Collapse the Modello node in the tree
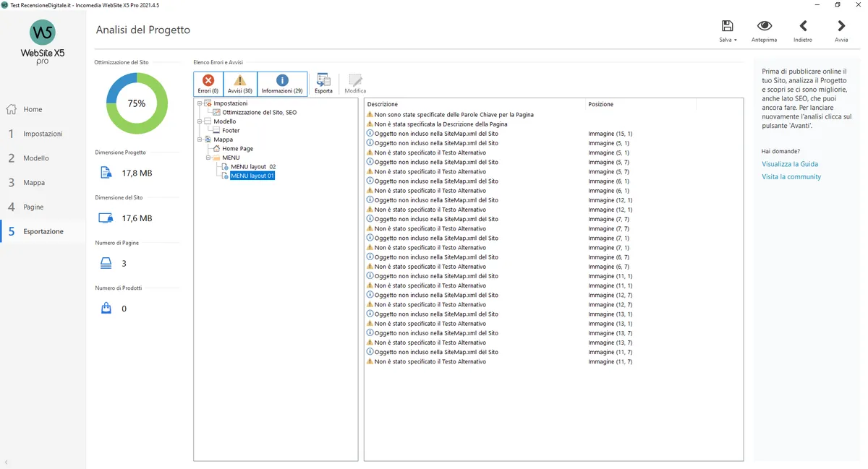This screenshot has height=469, width=868. pos(200,121)
